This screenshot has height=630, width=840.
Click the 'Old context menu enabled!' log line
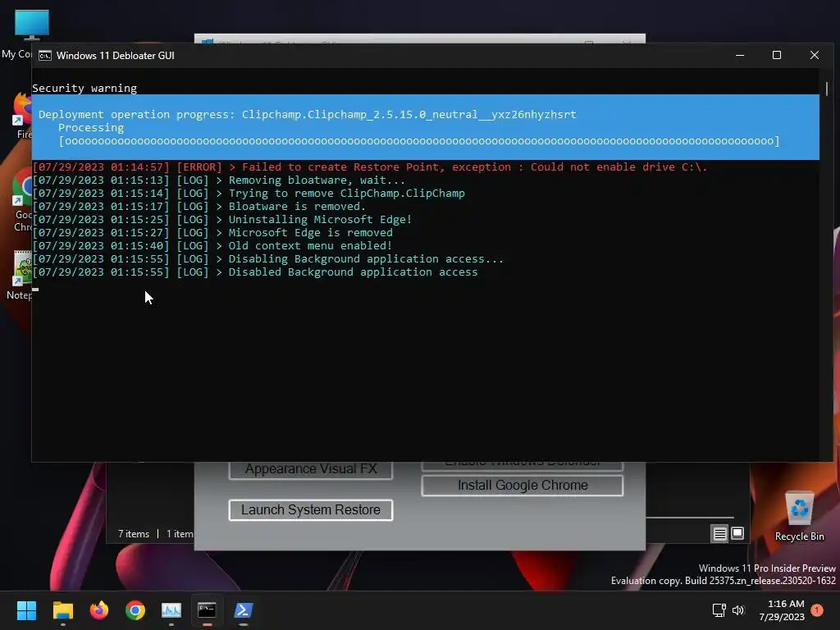[212, 246]
